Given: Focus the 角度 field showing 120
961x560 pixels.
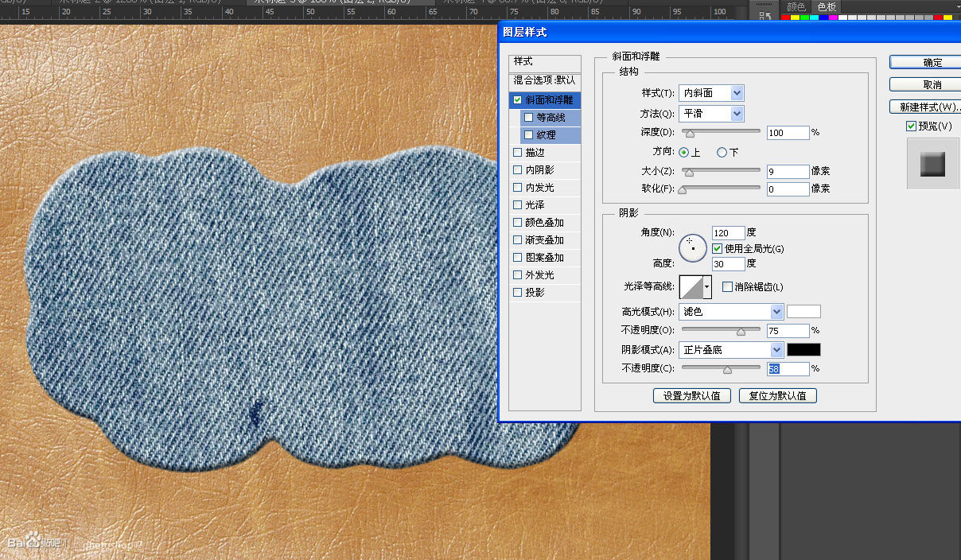Looking at the screenshot, I should point(728,232).
